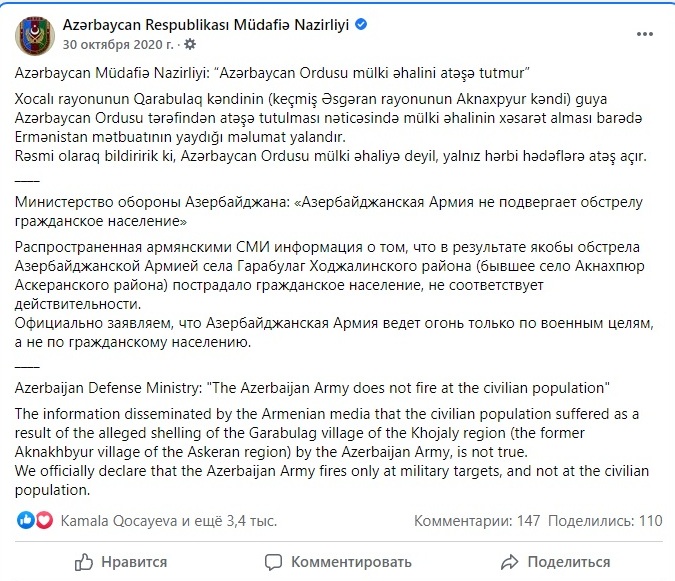The height and width of the screenshot is (581, 675).
Task: Click the blue verified badge icon
Action: (x=361, y=25)
